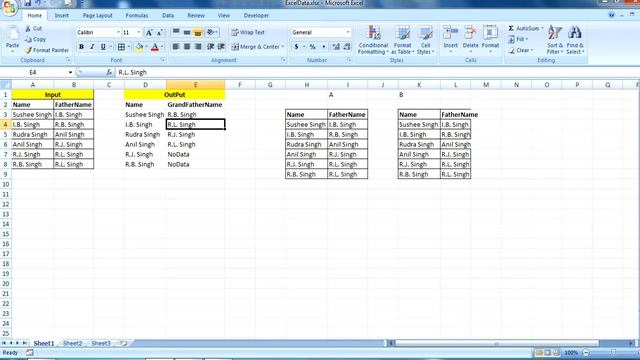Apply the yellow Fill Color
640x360 pixels.
[139, 47]
